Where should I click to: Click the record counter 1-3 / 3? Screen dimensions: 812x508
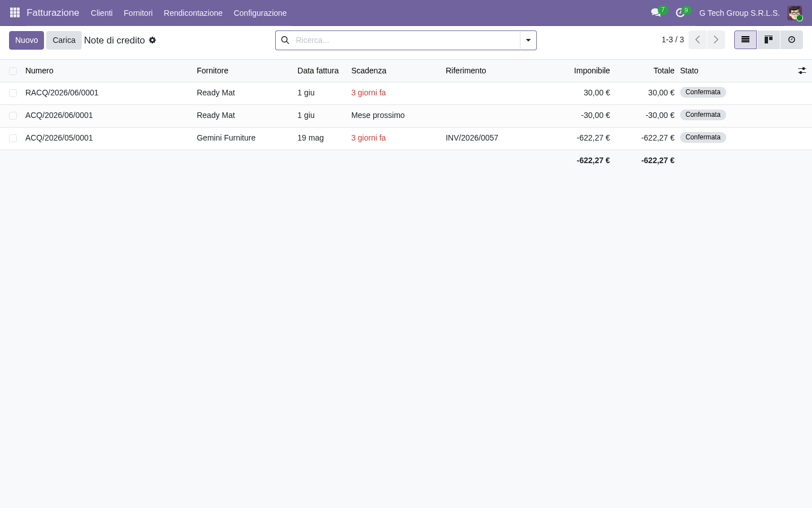pos(673,40)
